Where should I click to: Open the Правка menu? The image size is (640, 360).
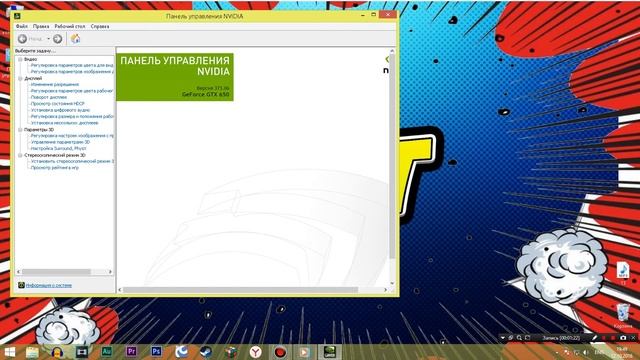click(x=41, y=26)
